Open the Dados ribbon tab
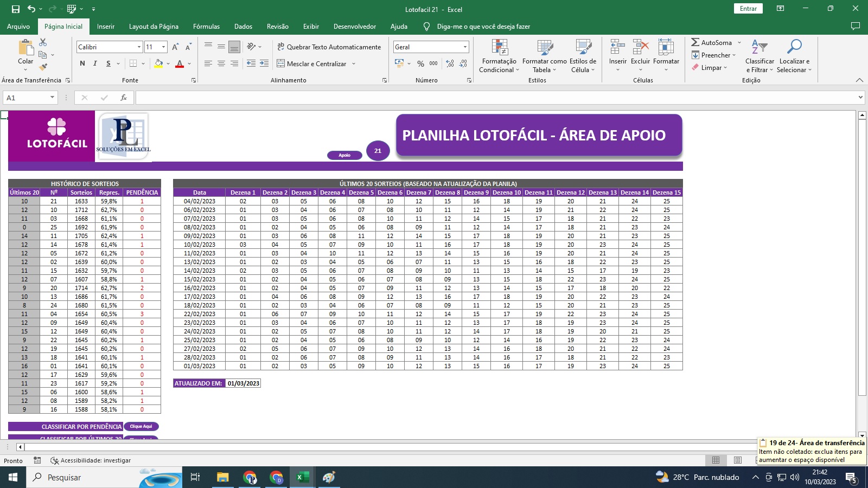Image resolution: width=868 pixels, height=488 pixels. 243,27
